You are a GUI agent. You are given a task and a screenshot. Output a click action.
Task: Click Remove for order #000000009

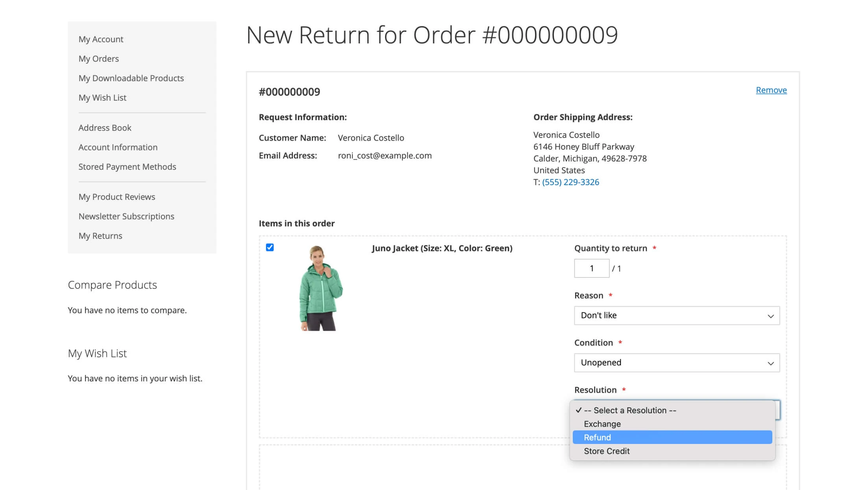pyautogui.click(x=771, y=90)
